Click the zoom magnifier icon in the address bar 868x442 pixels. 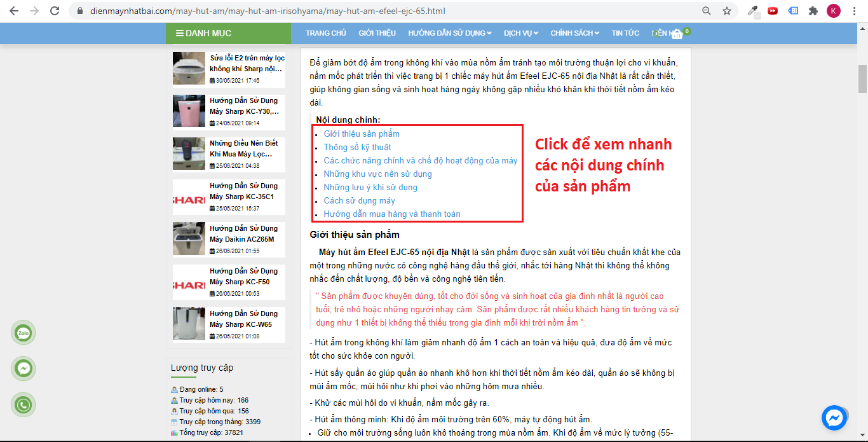click(x=707, y=11)
